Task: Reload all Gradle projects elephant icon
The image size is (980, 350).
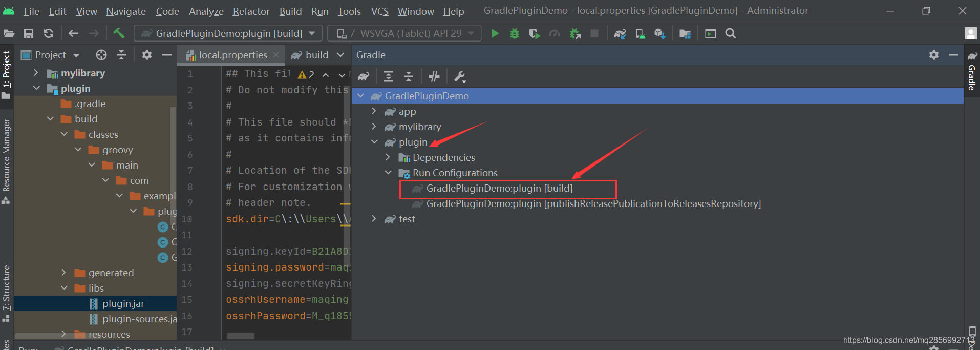Action: click(x=364, y=77)
